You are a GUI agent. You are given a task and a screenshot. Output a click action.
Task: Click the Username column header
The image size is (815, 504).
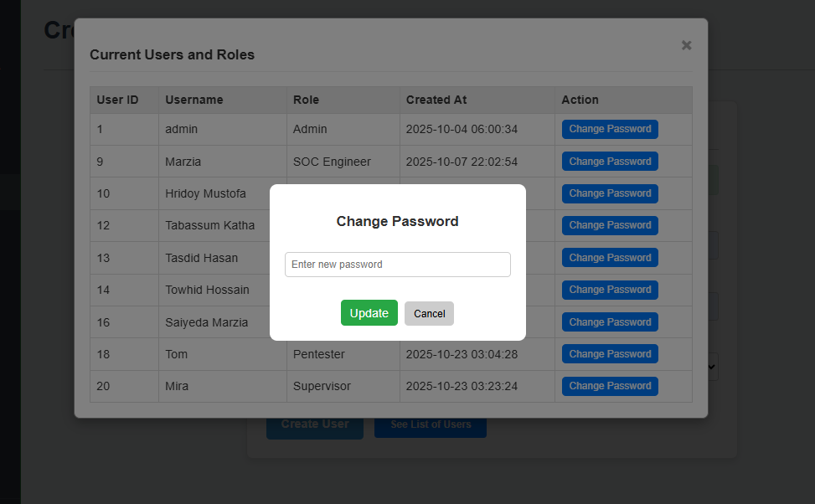194,100
